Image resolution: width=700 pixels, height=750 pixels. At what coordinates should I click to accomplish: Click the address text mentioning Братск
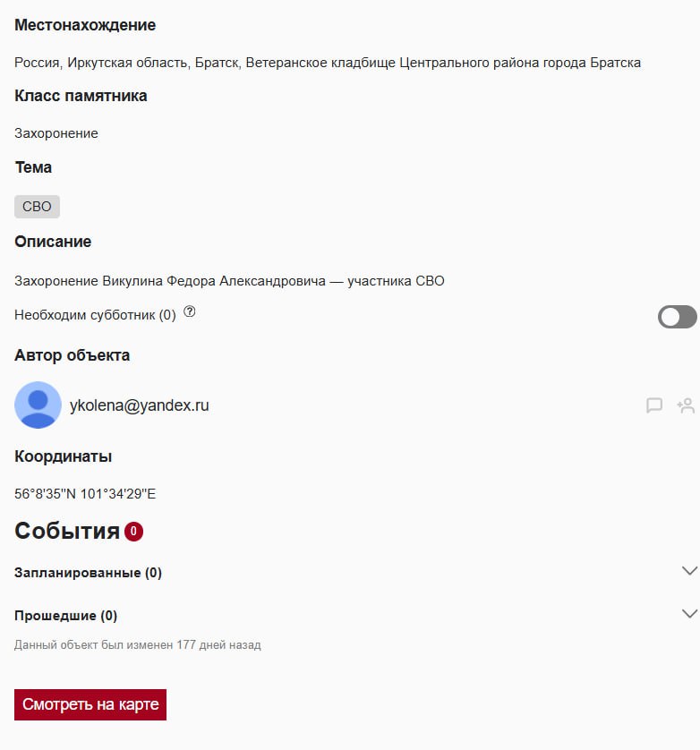tap(328, 63)
